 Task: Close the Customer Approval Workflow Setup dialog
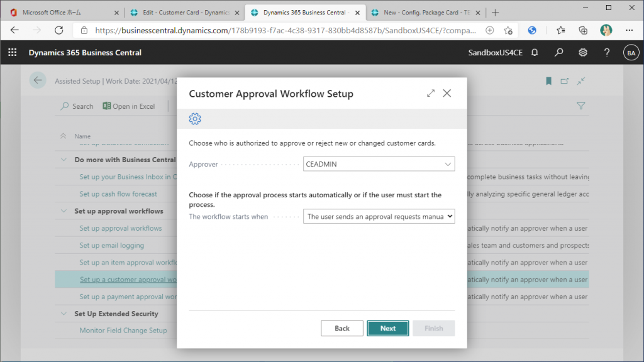(x=447, y=93)
